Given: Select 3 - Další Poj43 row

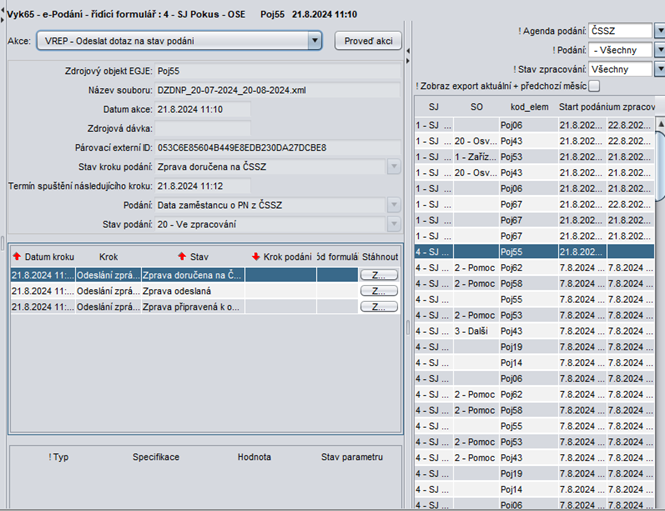Looking at the screenshot, I should coord(534,331).
